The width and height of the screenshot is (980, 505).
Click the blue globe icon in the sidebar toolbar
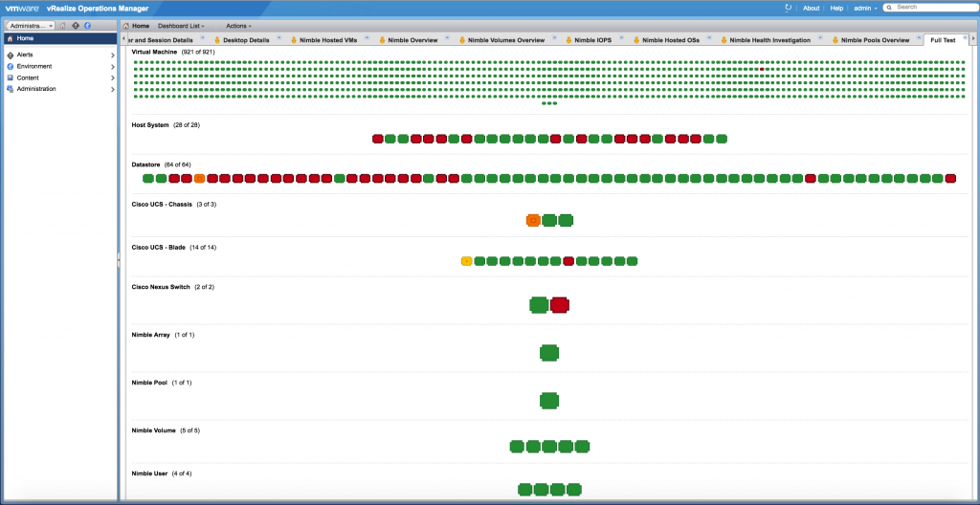(87, 26)
